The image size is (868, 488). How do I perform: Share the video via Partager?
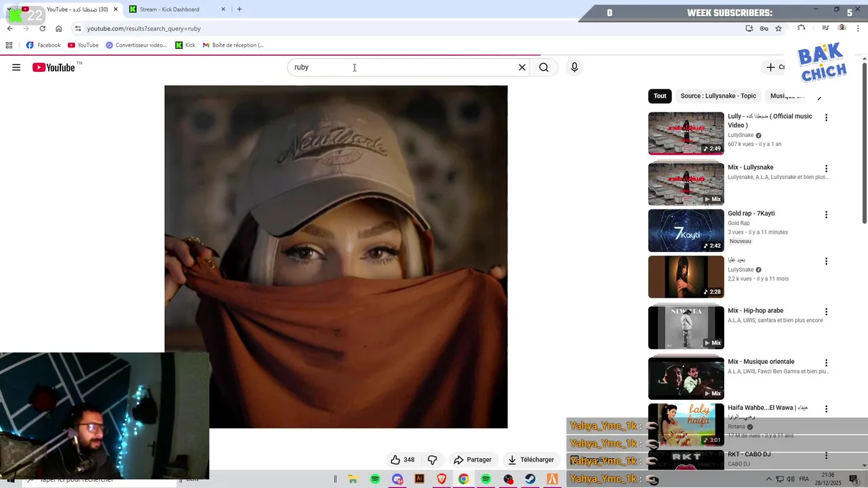click(x=473, y=460)
